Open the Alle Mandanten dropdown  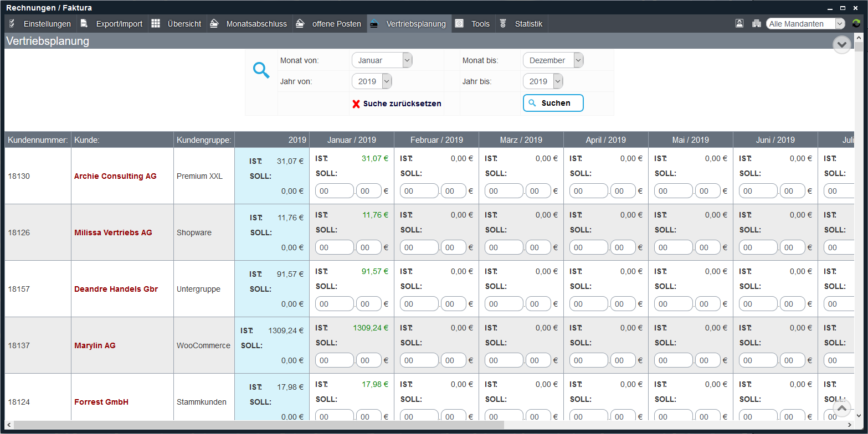[x=805, y=24]
